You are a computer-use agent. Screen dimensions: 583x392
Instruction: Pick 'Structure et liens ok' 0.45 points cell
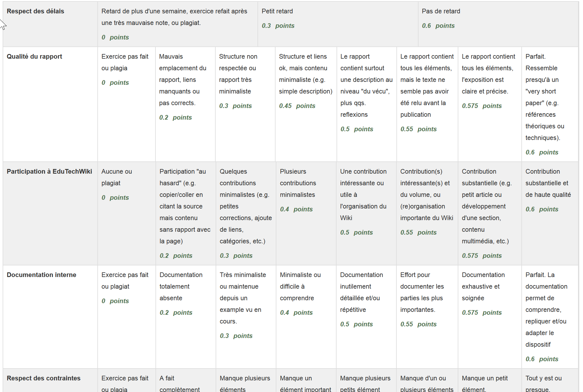pos(306,104)
